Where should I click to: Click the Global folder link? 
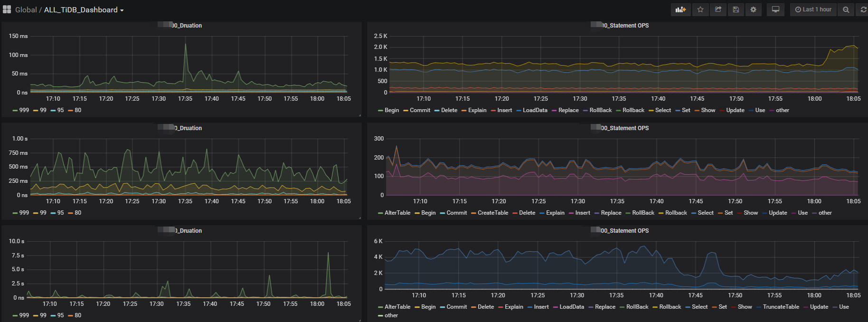coord(26,10)
